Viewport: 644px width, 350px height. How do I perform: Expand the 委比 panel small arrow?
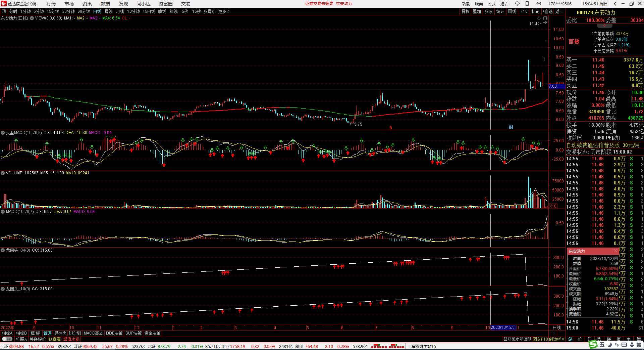[x=605, y=26]
